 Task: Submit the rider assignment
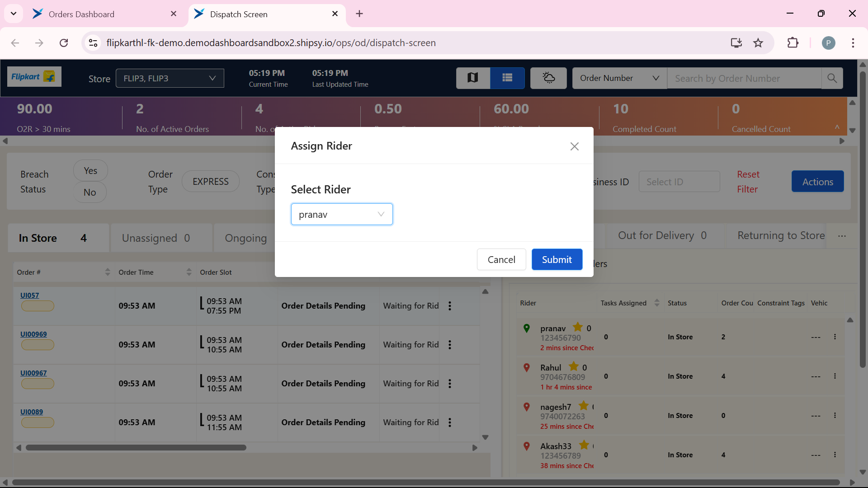tap(557, 259)
